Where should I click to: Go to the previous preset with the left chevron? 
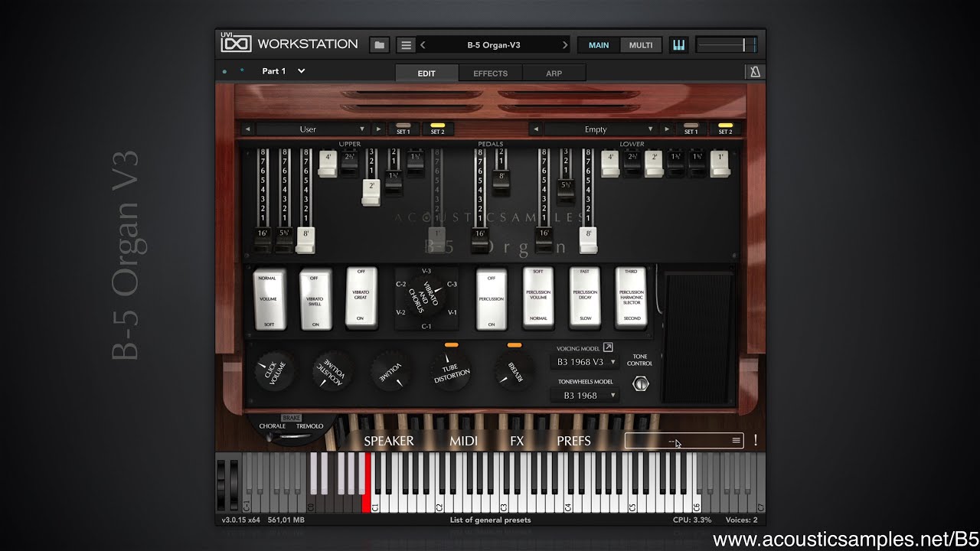point(423,45)
